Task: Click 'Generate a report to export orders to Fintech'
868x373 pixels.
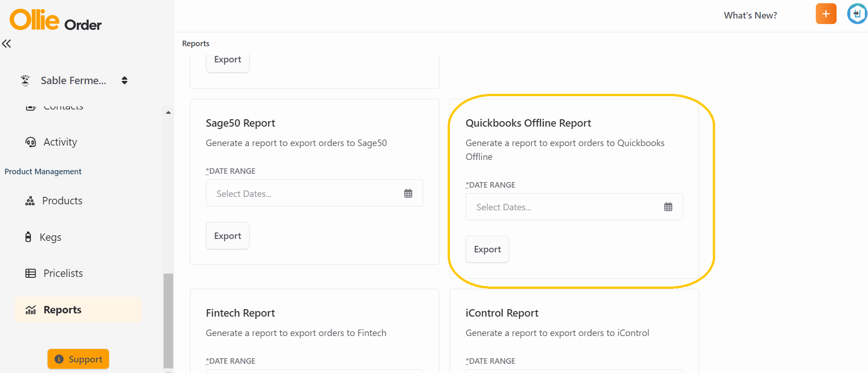Action: pos(296,333)
